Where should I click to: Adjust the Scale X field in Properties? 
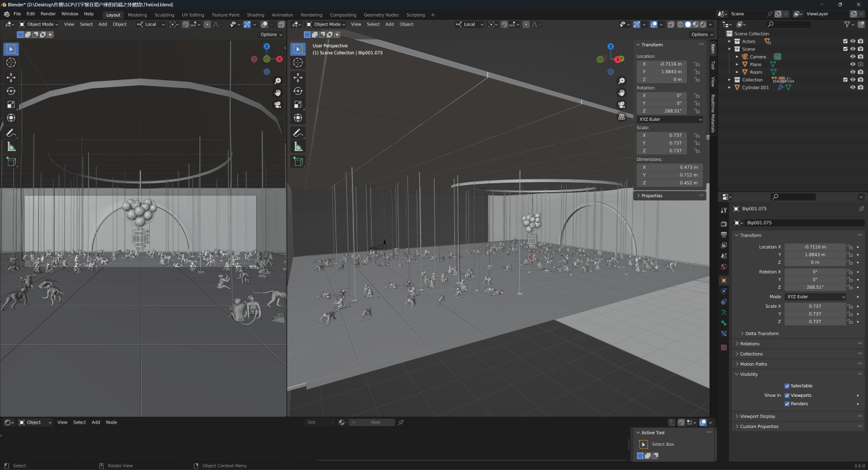click(815, 307)
